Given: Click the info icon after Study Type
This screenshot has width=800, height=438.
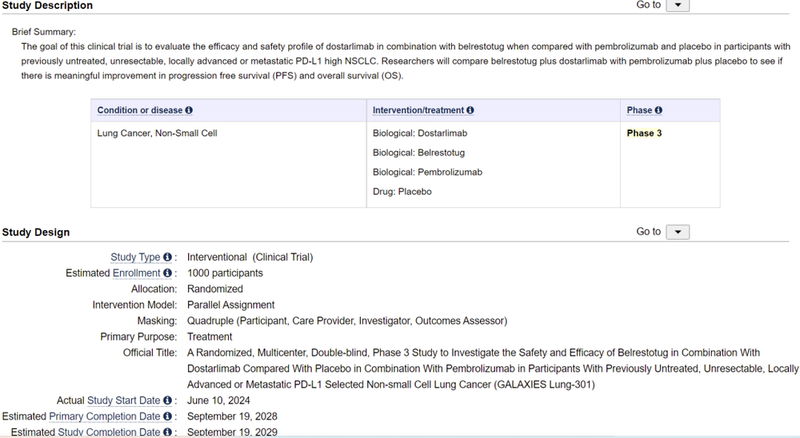Looking at the screenshot, I should [x=167, y=257].
